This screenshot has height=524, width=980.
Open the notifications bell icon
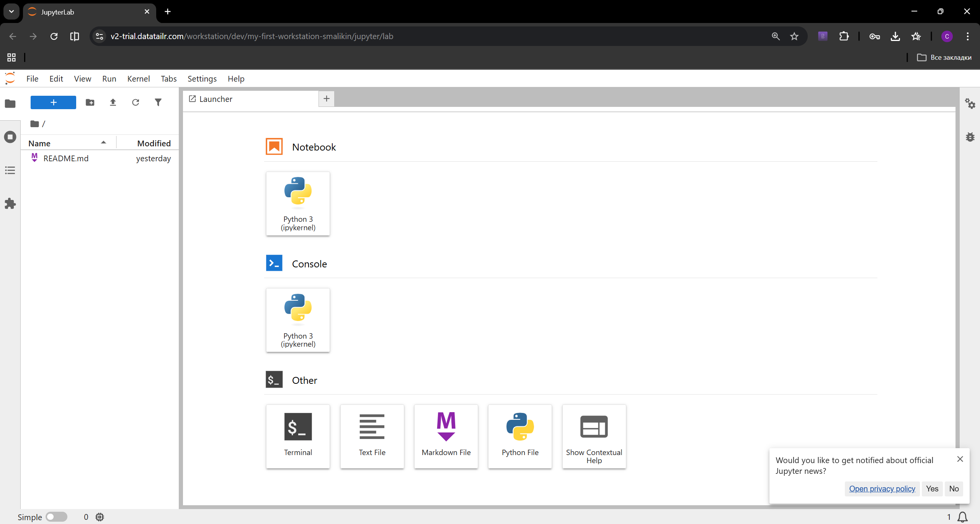coord(963,517)
